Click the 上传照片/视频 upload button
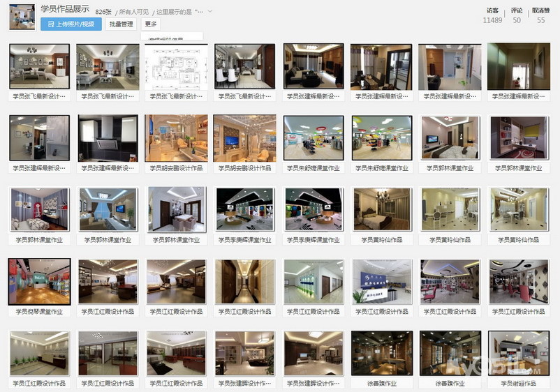The image size is (560, 392). click(71, 24)
